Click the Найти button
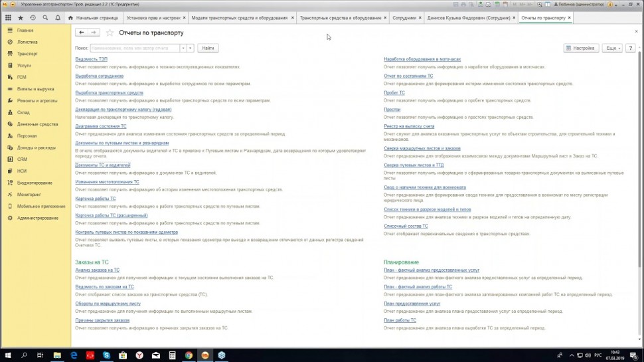This screenshot has width=644, height=362. (208, 48)
